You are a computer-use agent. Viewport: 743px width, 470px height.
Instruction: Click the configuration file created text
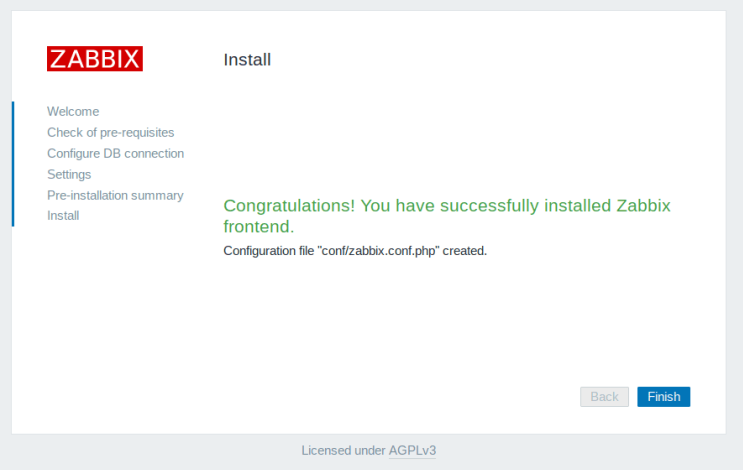[355, 251]
